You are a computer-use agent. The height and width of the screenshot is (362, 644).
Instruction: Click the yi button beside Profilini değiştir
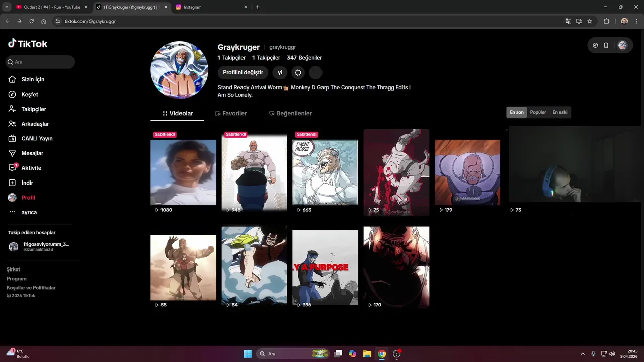point(280,73)
